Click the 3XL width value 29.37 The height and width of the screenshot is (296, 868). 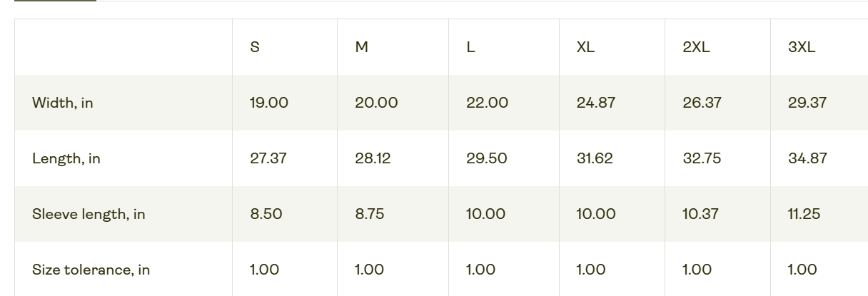pyautogui.click(x=807, y=103)
